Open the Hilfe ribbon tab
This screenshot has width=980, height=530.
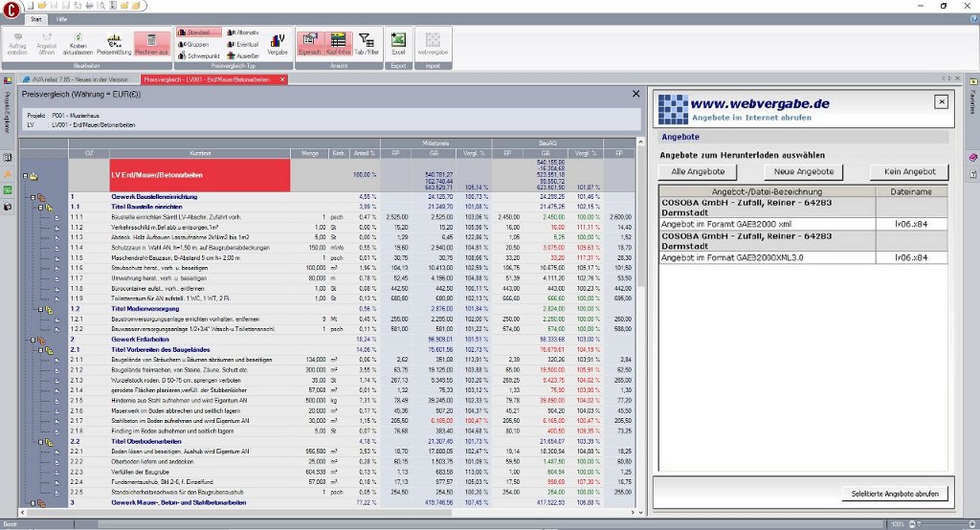[x=60, y=19]
